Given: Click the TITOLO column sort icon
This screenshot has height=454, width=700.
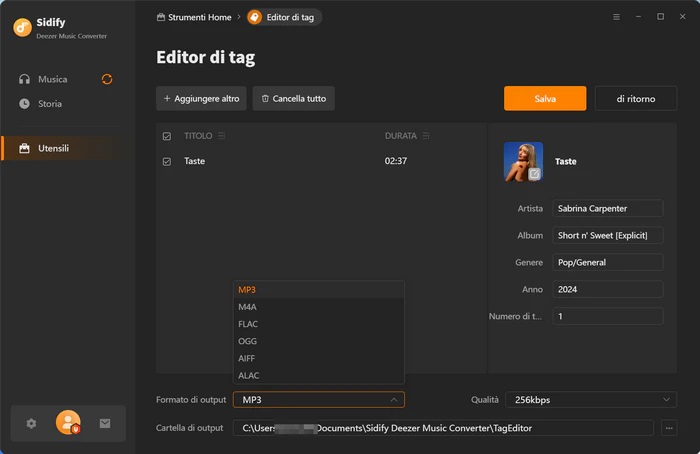Looking at the screenshot, I should [x=221, y=136].
